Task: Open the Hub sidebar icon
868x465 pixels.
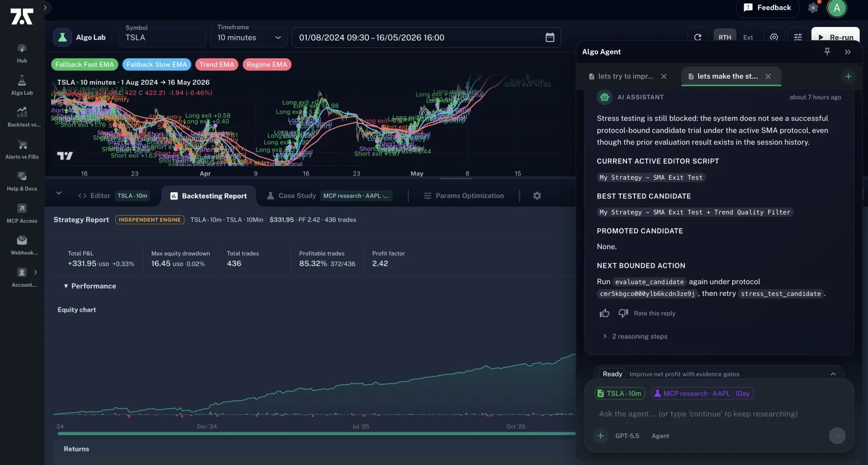Action: [22, 53]
